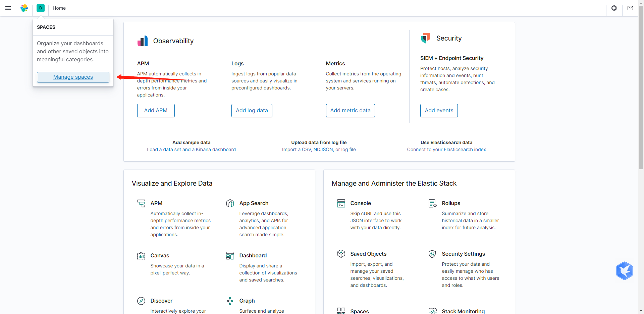The width and height of the screenshot is (644, 314).
Task: Click the SIEM + Endpoint Security heading
Action: [x=452, y=58]
